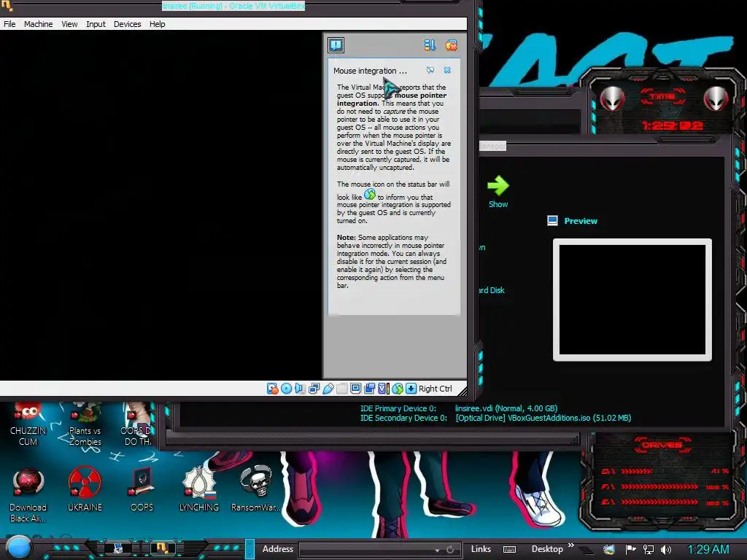747x560 pixels.
Task: Click network adapters icon in status bar
Action: pyautogui.click(x=314, y=389)
